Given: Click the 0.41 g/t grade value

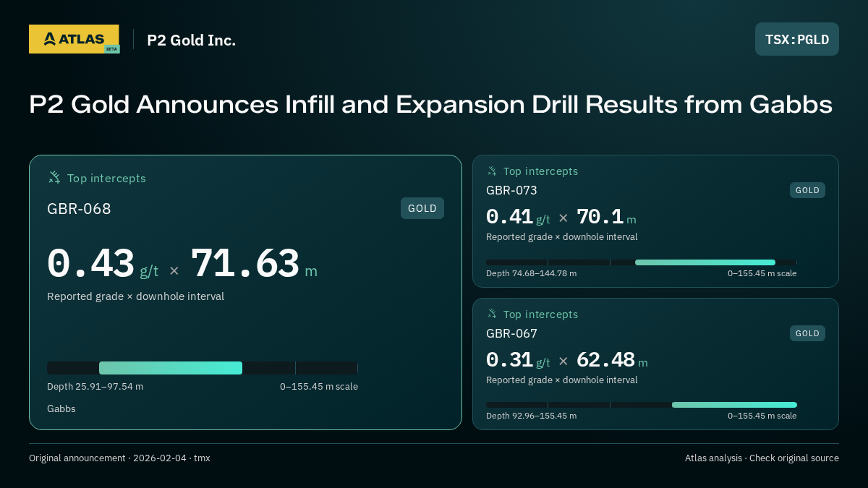Looking at the screenshot, I should coord(518,217).
